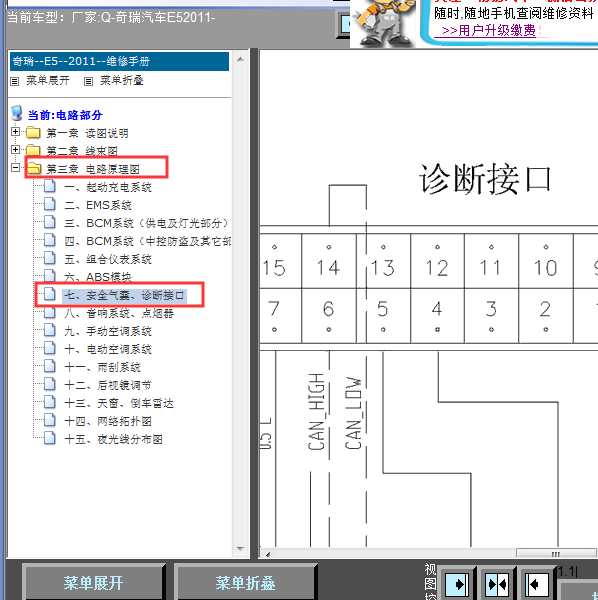Viewport: 598px width, 600px height.
Task: Click open folder icon of 第三章 电路原理图
Action: point(34,168)
